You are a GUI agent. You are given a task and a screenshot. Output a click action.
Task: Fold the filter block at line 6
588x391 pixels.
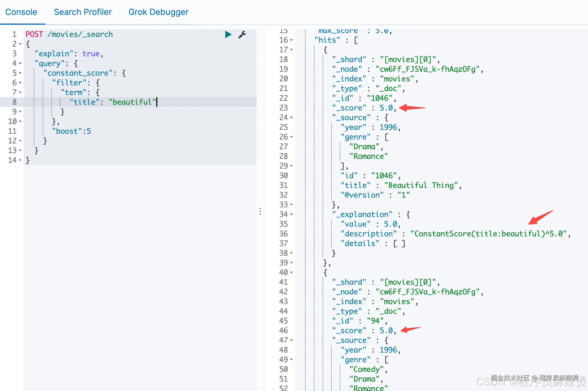20,83
